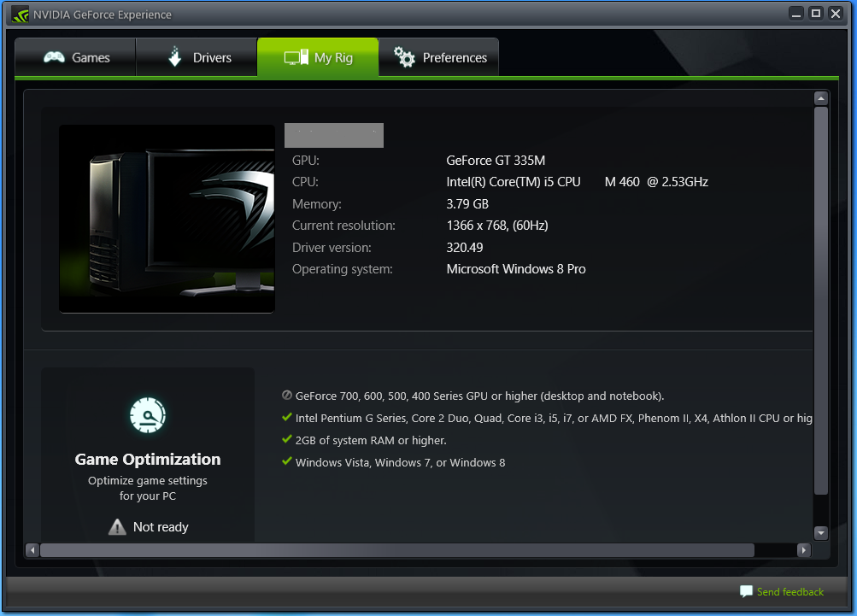Click the resolution value '1366 x 768, (60Hz)'
Image resolution: width=857 pixels, height=616 pixels.
pyautogui.click(x=497, y=226)
